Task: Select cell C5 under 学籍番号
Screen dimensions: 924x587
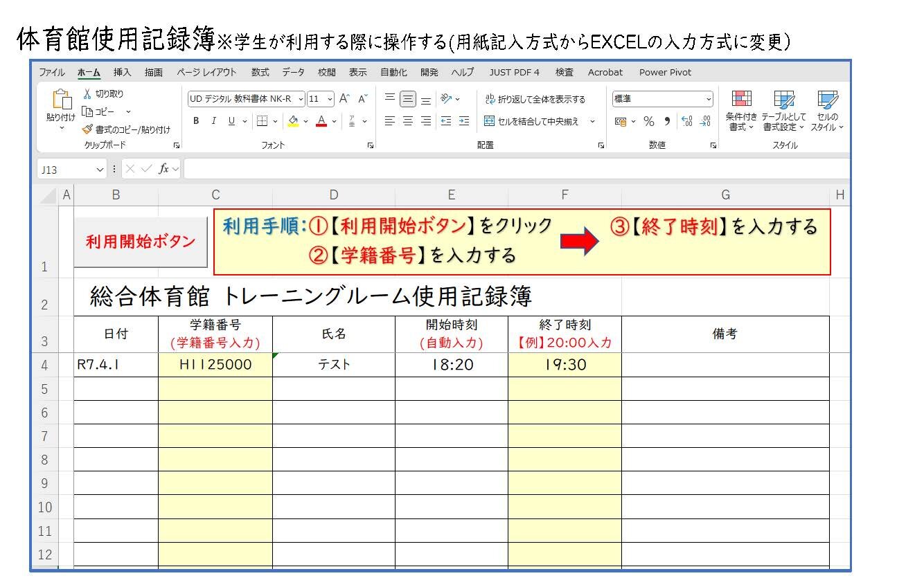Action: (x=215, y=389)
